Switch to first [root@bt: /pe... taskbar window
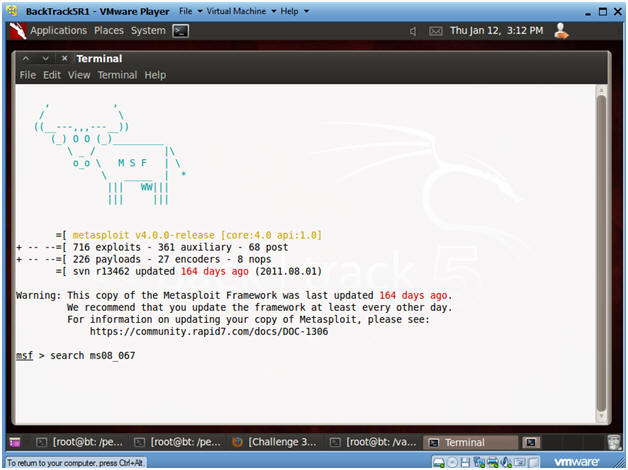The height and width of the screenshot is (470, 628). pyautogui.click(x=80, y=442)
